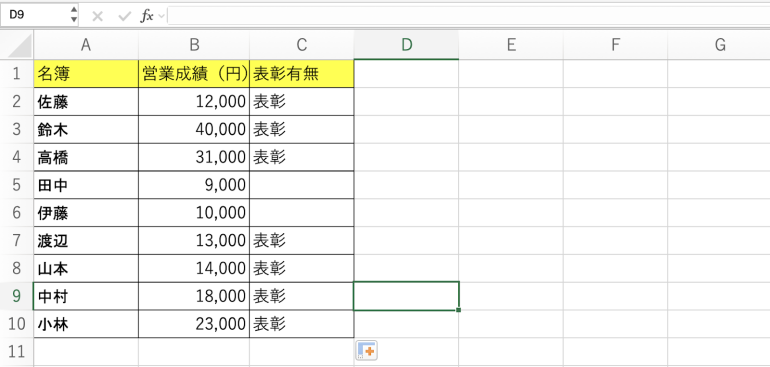Select row 3 header
The width and height of the screenshot is (770, 367).
click(x=17, y=130)
